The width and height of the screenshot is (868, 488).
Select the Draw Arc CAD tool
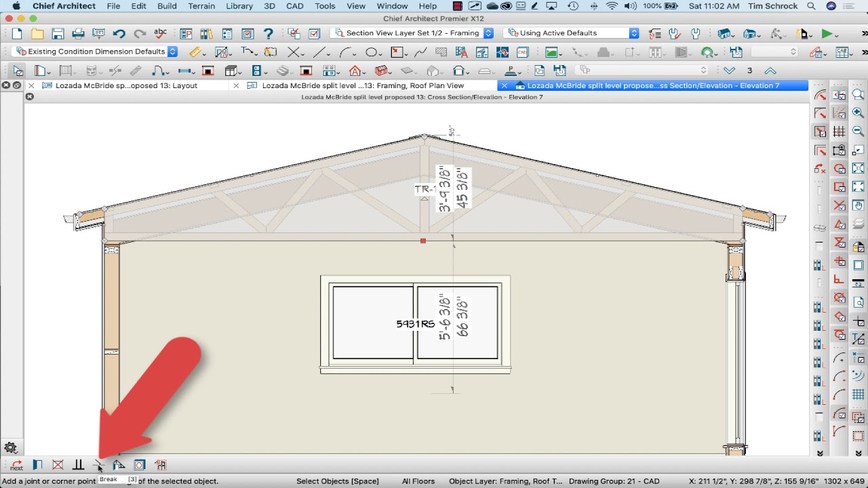[346, 52]
